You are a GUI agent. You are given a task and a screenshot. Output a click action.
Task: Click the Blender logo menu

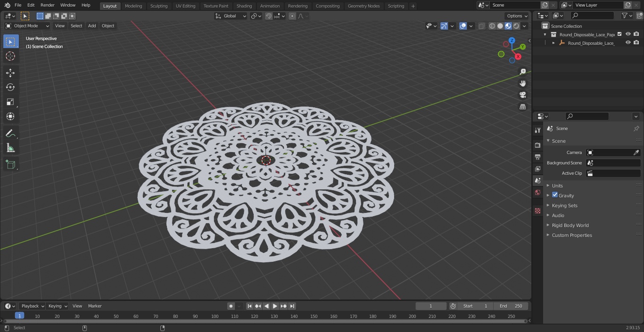click(x=7, y=5)
